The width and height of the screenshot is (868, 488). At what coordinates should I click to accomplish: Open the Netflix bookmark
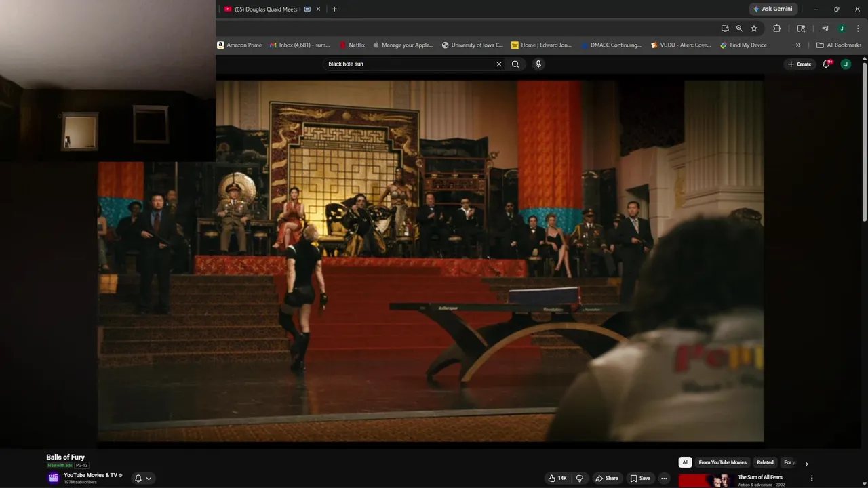(x=353, y=45)
